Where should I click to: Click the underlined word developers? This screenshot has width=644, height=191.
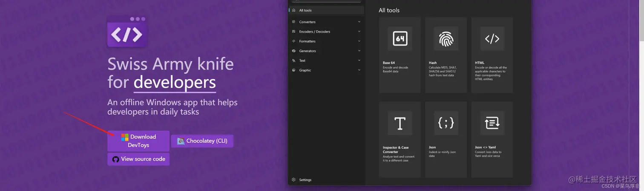tap(175, 82)
